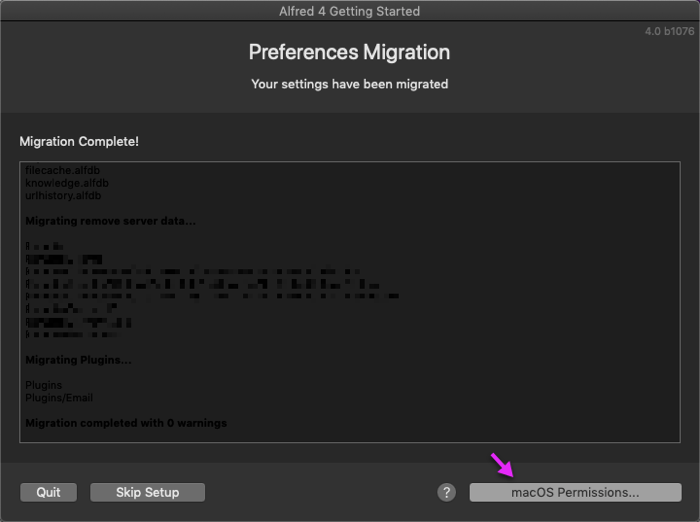Select the Plugins/Email log entry
The image size is (700, 522).
point(59,397)
